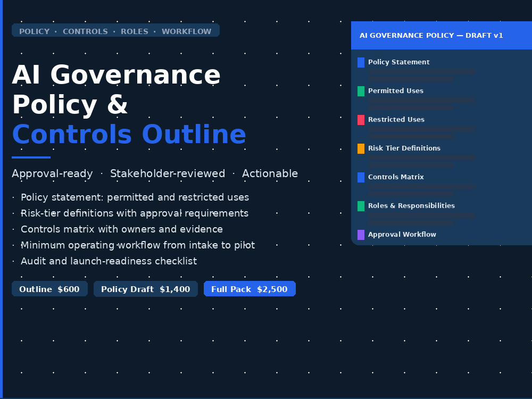This screenshot has width=532, height=399.
Task: Click the 'Actionable' tagline word
Action: coord(270,173)
